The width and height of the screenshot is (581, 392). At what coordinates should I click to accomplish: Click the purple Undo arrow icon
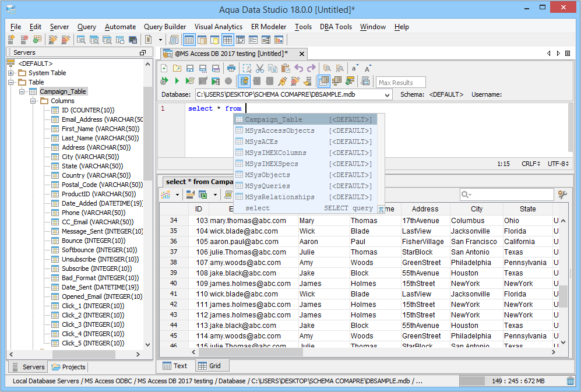[x=299, y=68]
